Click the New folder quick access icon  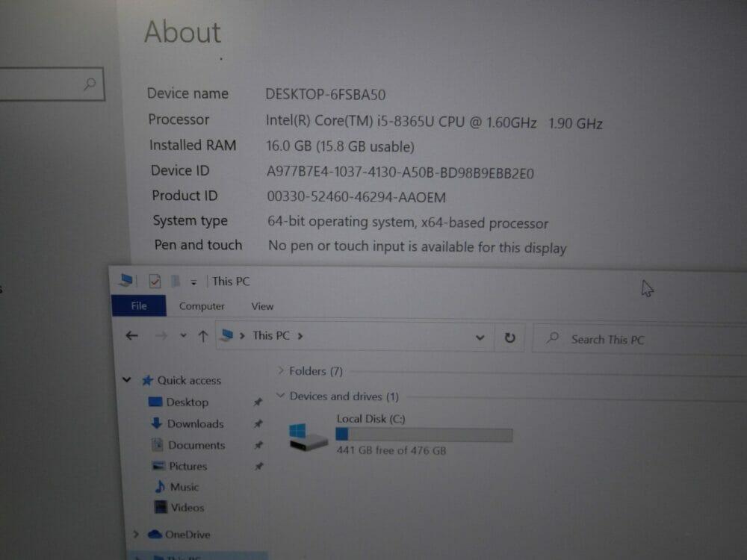coord(176,281)
